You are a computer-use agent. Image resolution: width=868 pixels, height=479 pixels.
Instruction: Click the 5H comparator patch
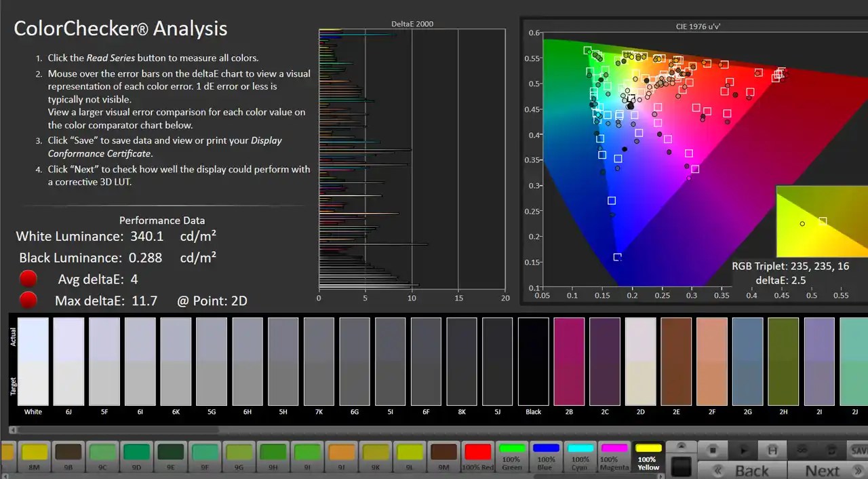coord(283,362)
